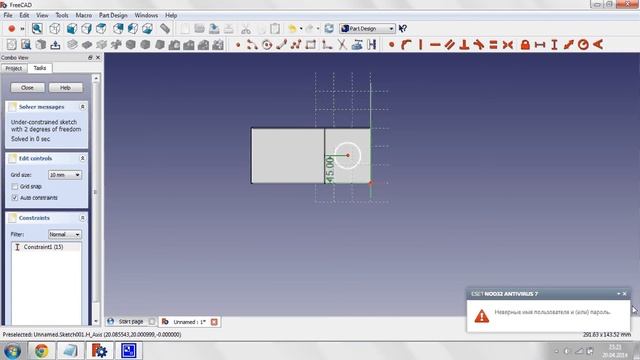Select the create Point sketch tool
The width and height of the screenshot is (640, 360).
coord(238,44)
